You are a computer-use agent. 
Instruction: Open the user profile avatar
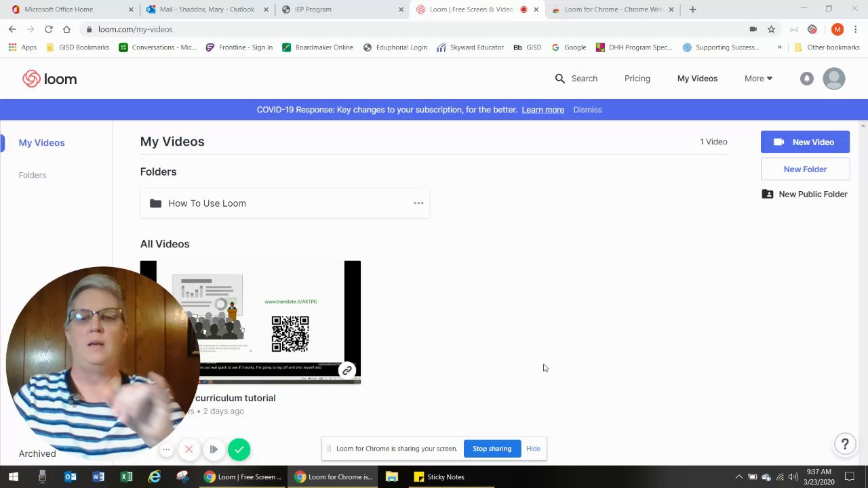tap(833, 79)
